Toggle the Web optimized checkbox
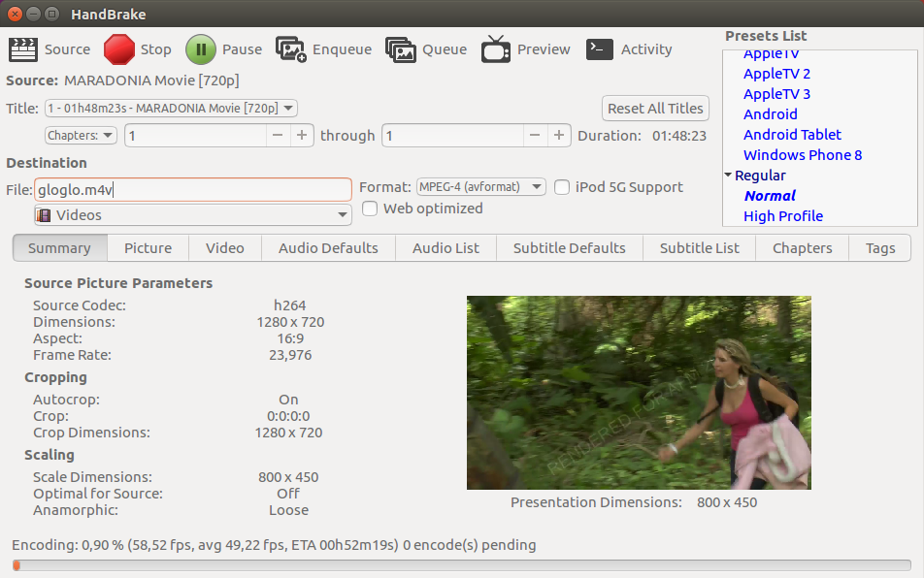The height and width of the screenshot is (578, 924). 370,209
